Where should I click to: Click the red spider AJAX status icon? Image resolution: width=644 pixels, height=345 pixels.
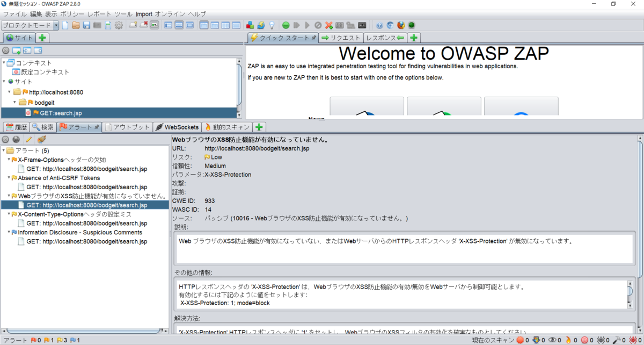click(634, 340)
